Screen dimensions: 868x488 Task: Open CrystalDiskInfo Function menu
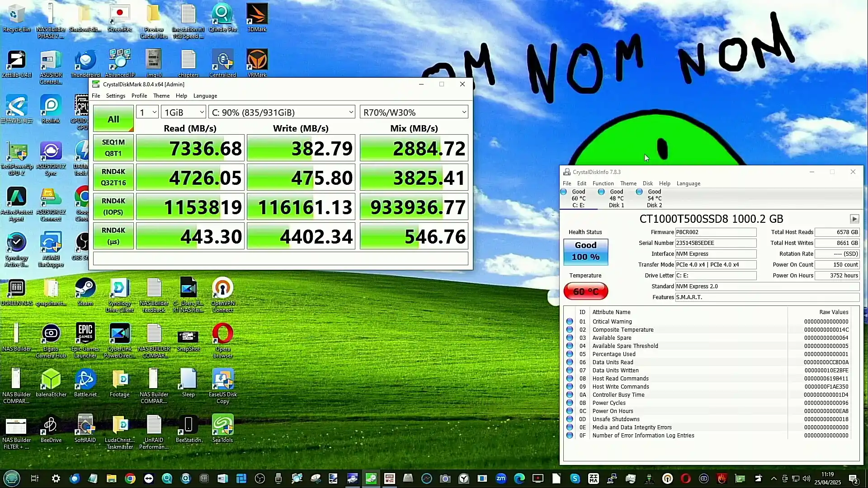click(603, 183)
